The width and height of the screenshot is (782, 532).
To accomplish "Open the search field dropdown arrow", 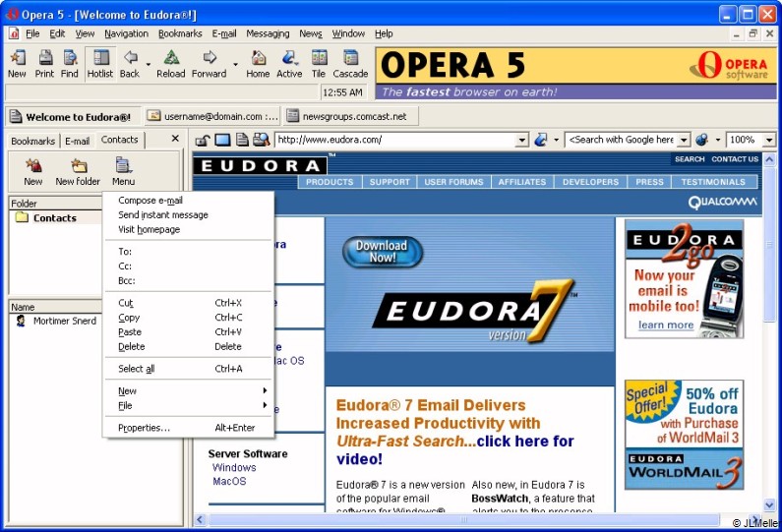I will [685, 140].
